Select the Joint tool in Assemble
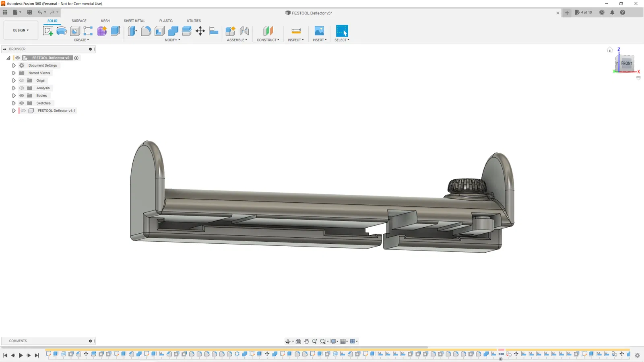This screenshot has width=644, height=362. [244, 31]
